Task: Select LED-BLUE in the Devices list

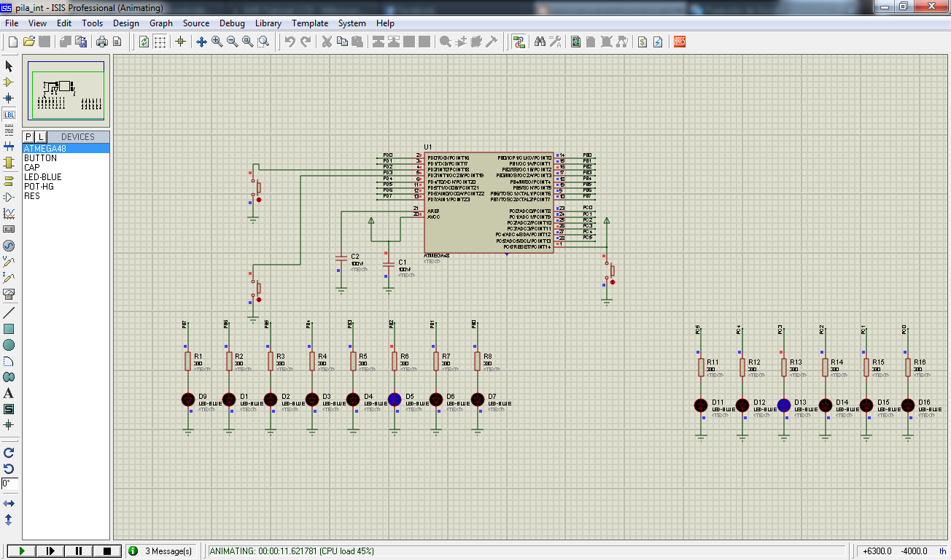Action: [44, 176]
